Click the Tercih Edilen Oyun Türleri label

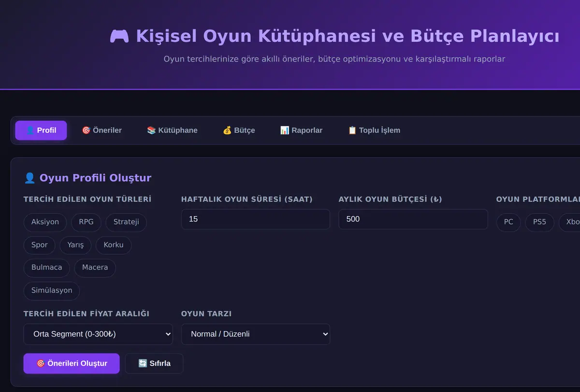click(x=87, y=199)
